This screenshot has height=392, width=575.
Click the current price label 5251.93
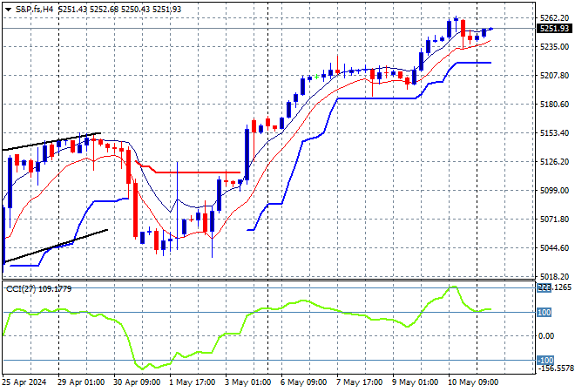(554, 29)
